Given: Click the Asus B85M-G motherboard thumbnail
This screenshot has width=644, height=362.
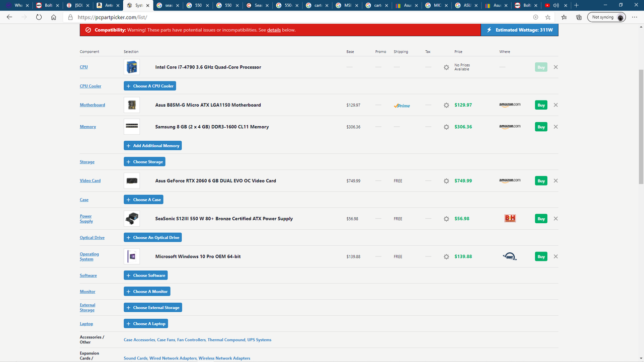Looking at the screenshot, I should 132,105.
